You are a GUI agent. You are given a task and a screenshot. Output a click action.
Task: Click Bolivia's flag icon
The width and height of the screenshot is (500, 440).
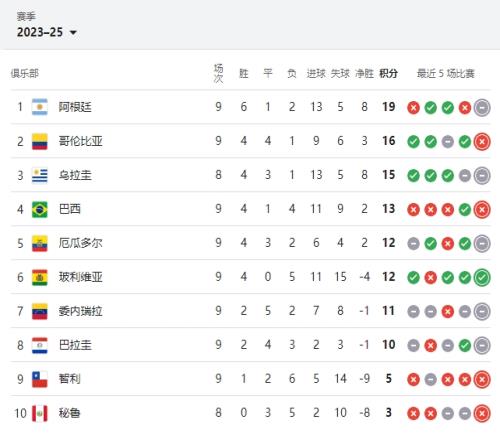tap(40, 277)
